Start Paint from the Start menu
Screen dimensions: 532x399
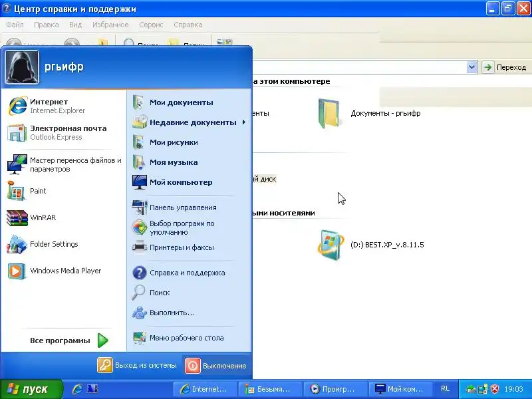coord(64,191)
